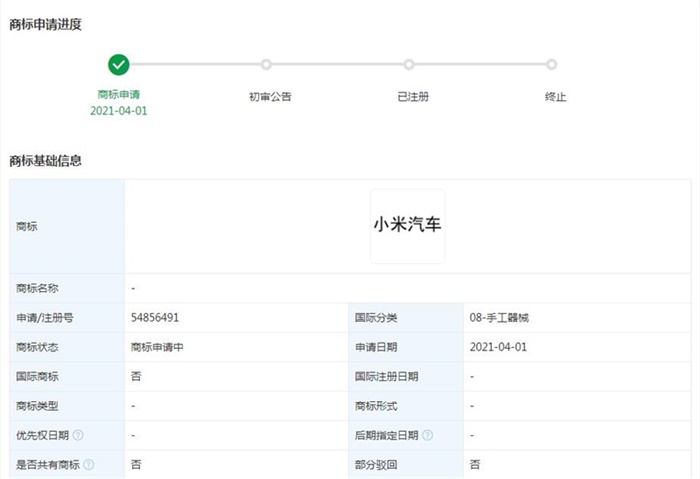The image size is (700, 479).
Task: Click the 已注册 progress circle marker
Action: coord(410,65)
